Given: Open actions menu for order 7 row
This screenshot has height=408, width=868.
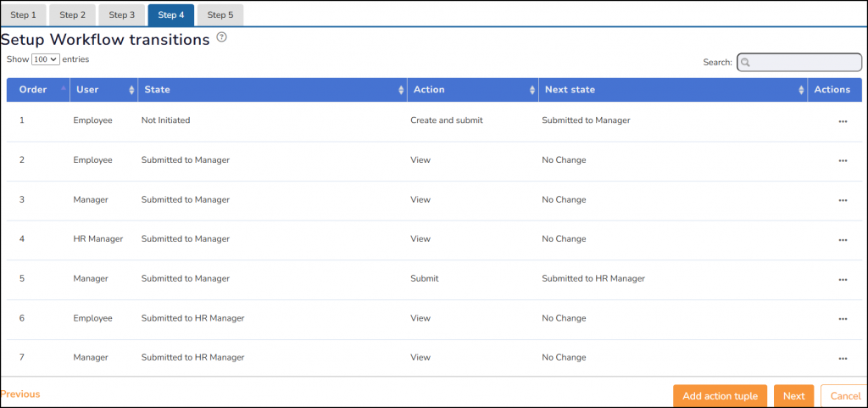Looking at the screenshot, I should coord(842,358).
